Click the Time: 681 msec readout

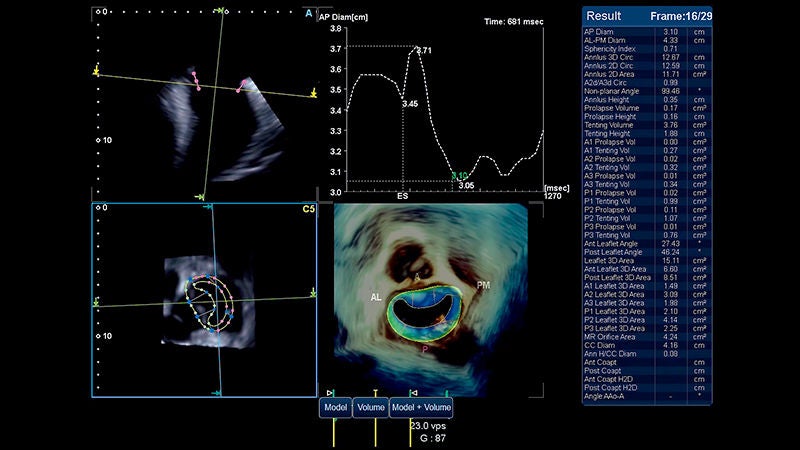pyautogui.click(x=513, y=22)
